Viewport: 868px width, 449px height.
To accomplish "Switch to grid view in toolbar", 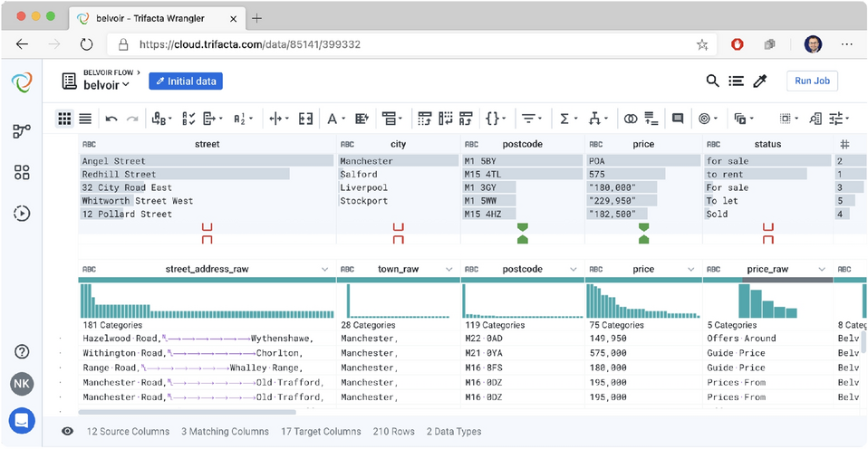I will (x=64, y=119).
